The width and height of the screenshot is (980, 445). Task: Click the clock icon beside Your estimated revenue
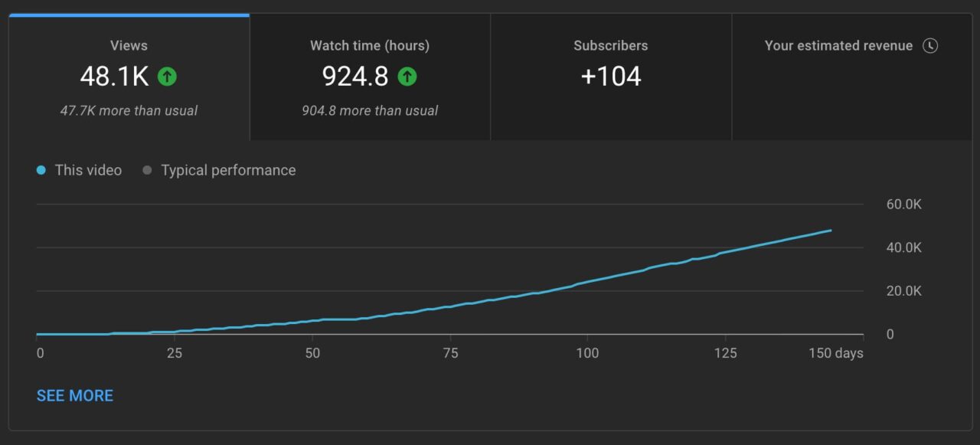(930, 46)
